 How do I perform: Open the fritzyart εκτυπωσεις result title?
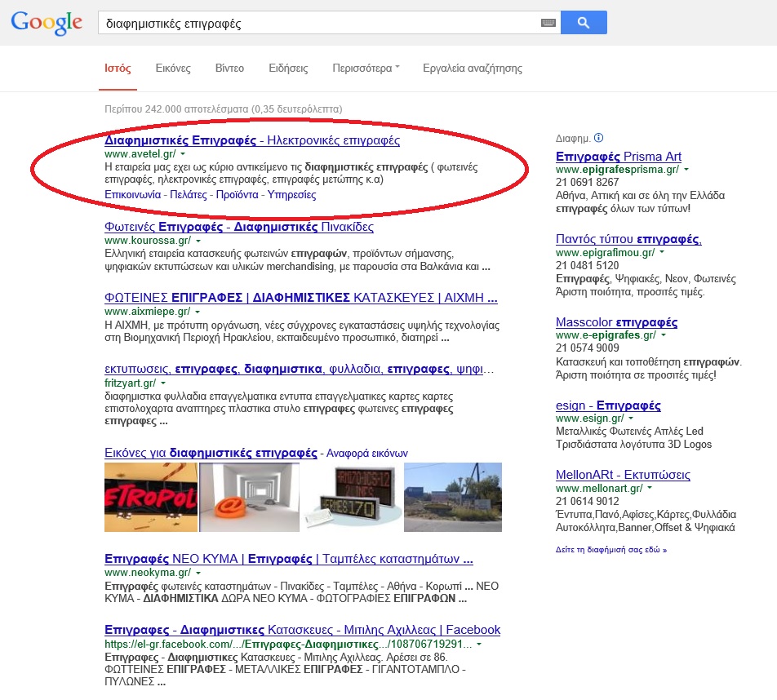(300, 369)
